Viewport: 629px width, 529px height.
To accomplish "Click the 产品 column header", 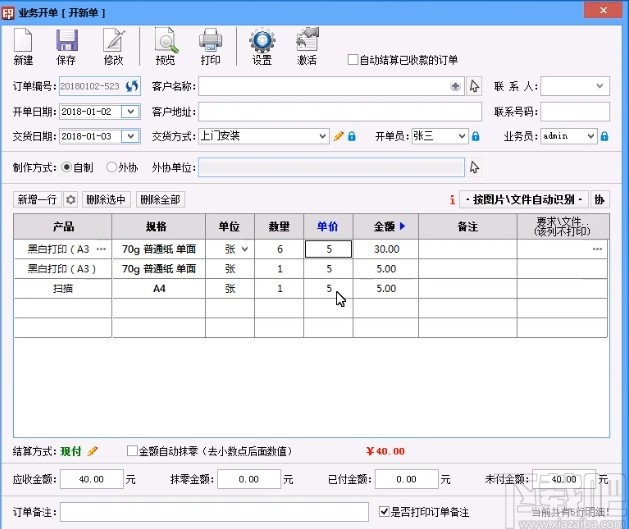I will coord(63,227).
